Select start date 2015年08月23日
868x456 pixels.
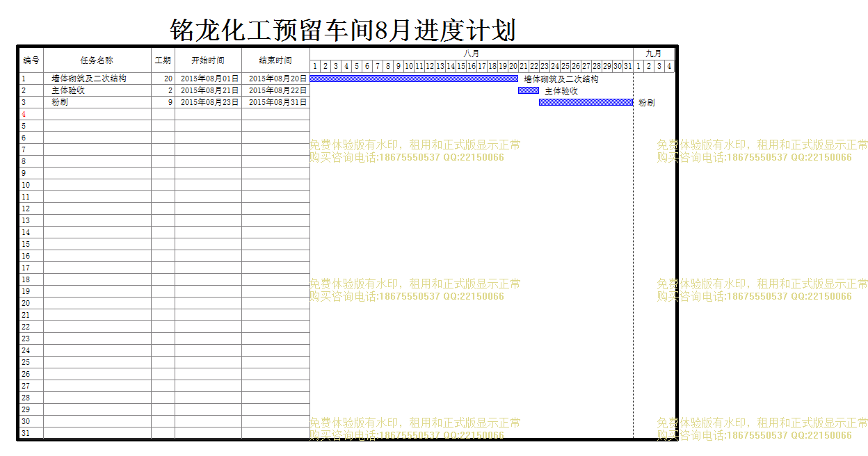click(208, 102)
